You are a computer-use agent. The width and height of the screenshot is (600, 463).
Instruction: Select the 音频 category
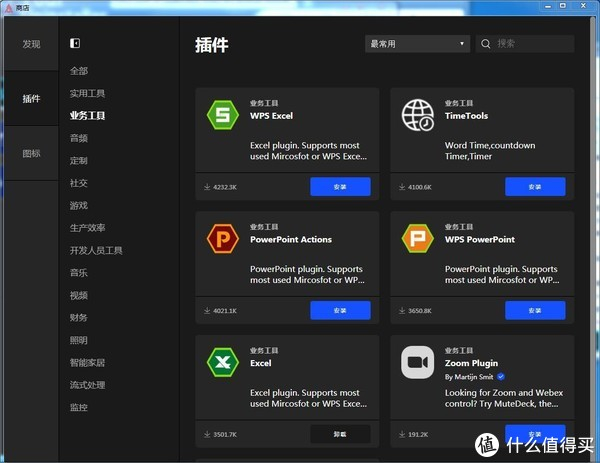pyautogui.click(x=79, y=138)
